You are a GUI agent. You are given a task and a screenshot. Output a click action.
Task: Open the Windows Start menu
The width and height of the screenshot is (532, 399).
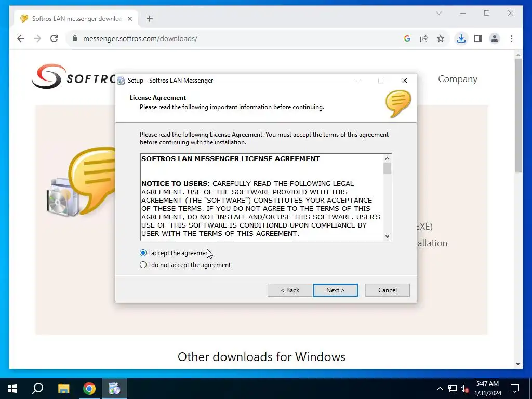(x=12, y=389)
